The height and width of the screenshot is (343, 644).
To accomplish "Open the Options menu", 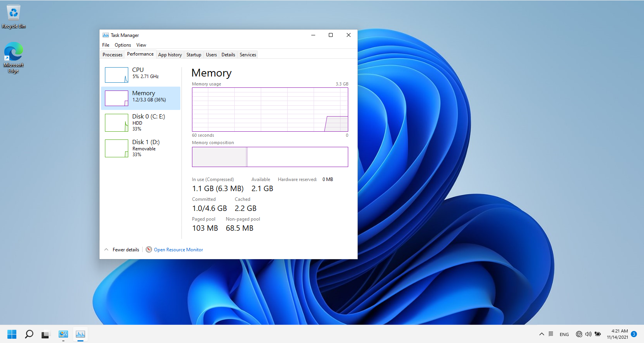I will 122,45.
